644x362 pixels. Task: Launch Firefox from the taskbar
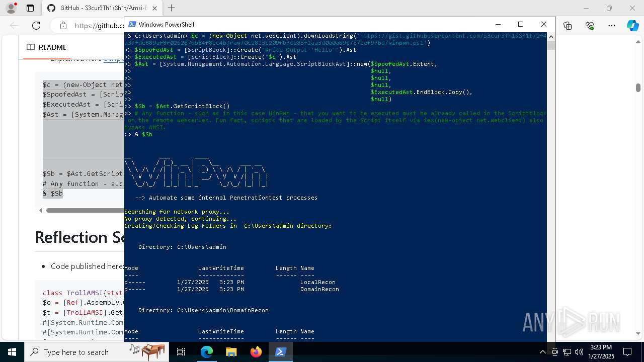click(256, 352)
